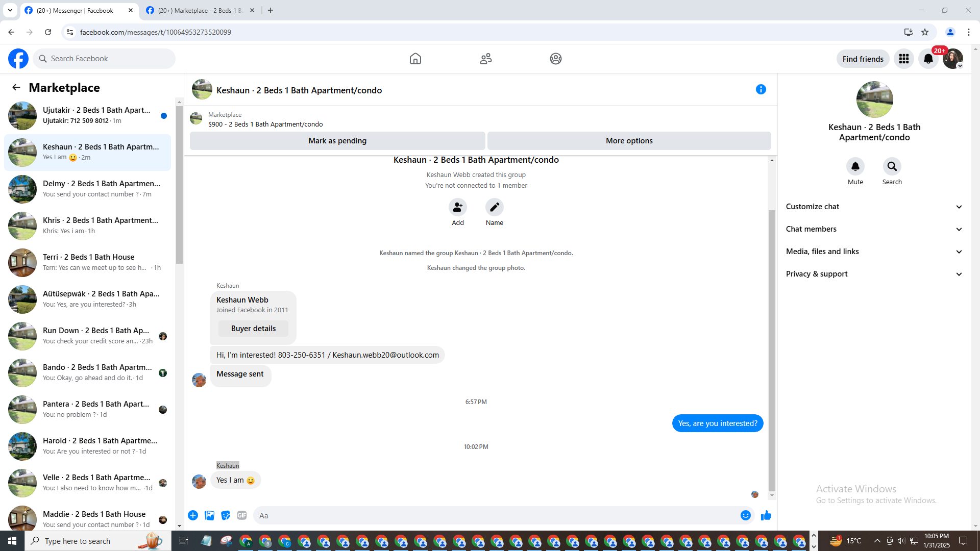Open Terri 2 Beds 1 Bath House chat
Image resolution: width=980 pixels, height=551 pixels.
(88, 263)
